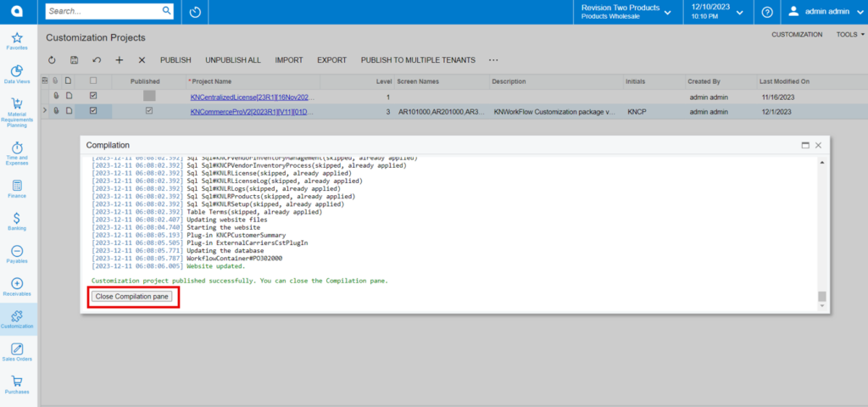This screenshot has width=868, height=407.
Task: Toggle selection checkbox for KNCentralizedLicense row
Action: pyautogui.click(x=93, y=96)
